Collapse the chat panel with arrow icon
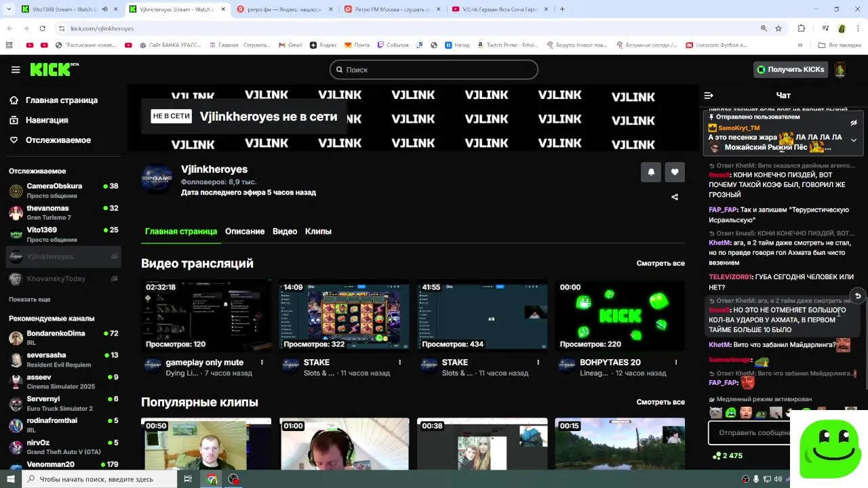This screenshot has width=868, height=488. [x=709, y=96]
